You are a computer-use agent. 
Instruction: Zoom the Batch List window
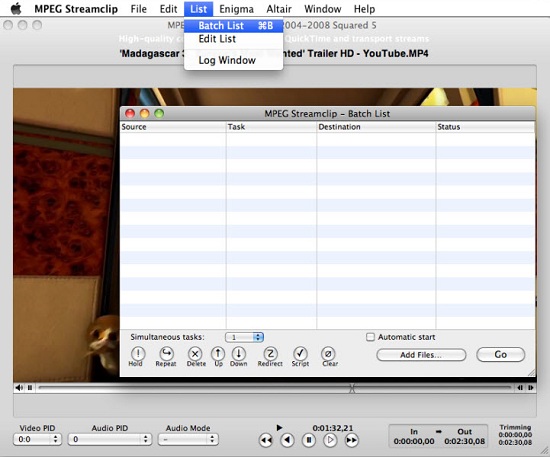(x=159, y=113)
